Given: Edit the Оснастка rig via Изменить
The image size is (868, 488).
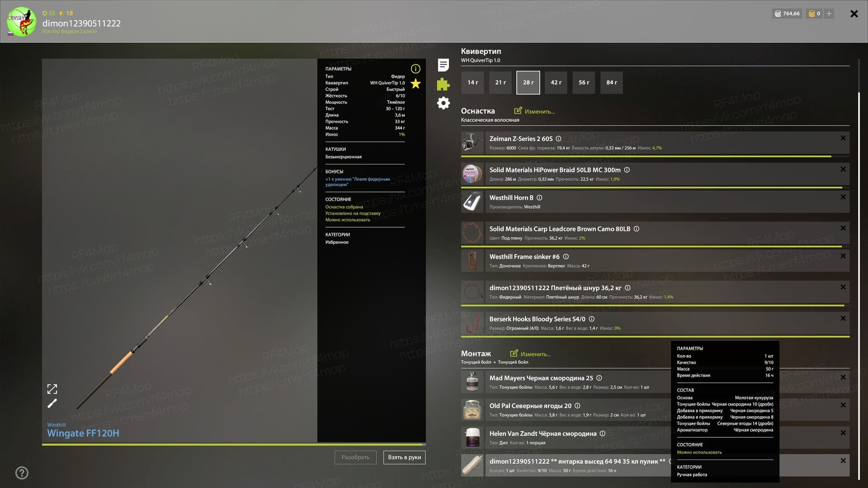Looking at the screenshot, I should 534,111.
